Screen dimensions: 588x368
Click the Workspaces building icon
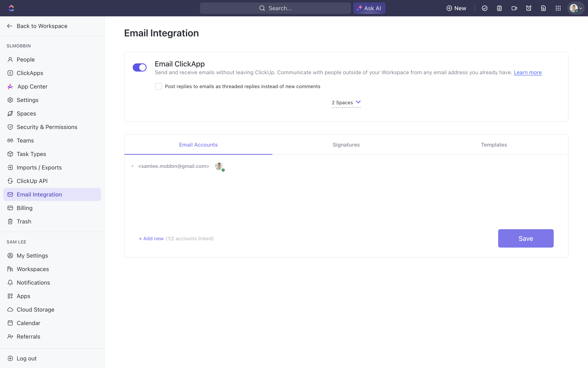[x=10, y=269]
